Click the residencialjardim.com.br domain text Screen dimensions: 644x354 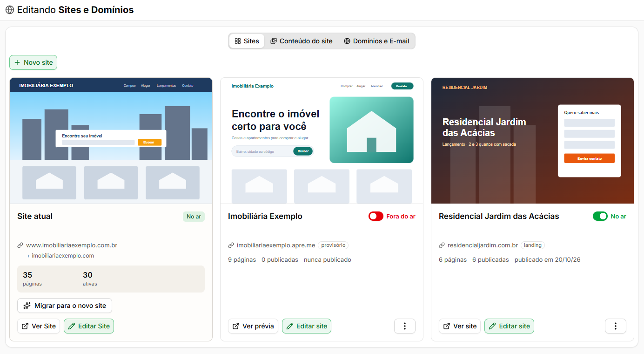pyautogui.click(x=483, y=245)
